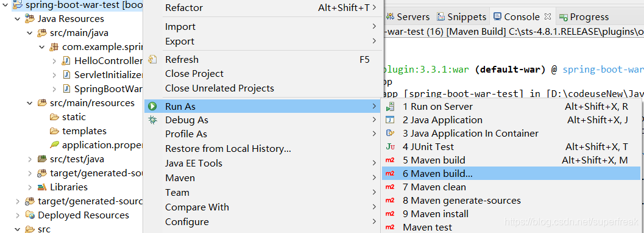Click the application.properties leaf icon
This screenshot has width=644, height=233.
click(54, 145)
